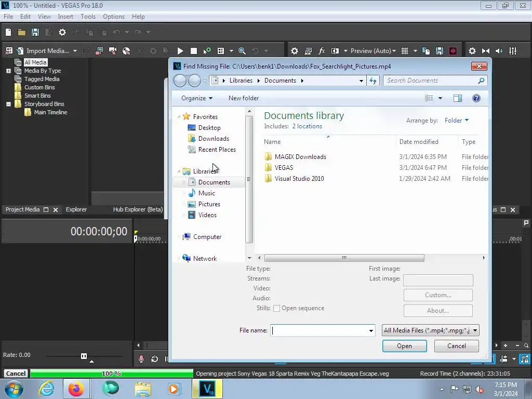Click Remove unused media icon in Project Media
Image resolution: width=532 pixels, height=399 pixels.
coord(9,51)
